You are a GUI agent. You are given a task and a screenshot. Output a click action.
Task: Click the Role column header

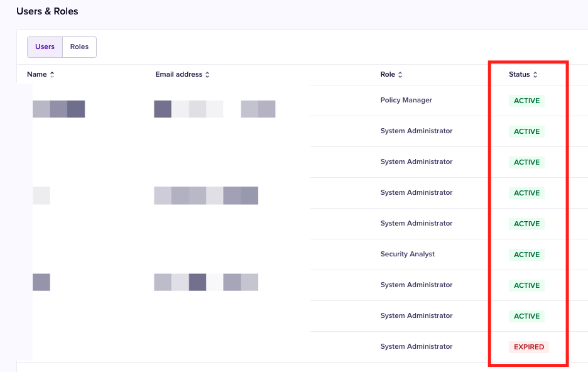point(388,75)
